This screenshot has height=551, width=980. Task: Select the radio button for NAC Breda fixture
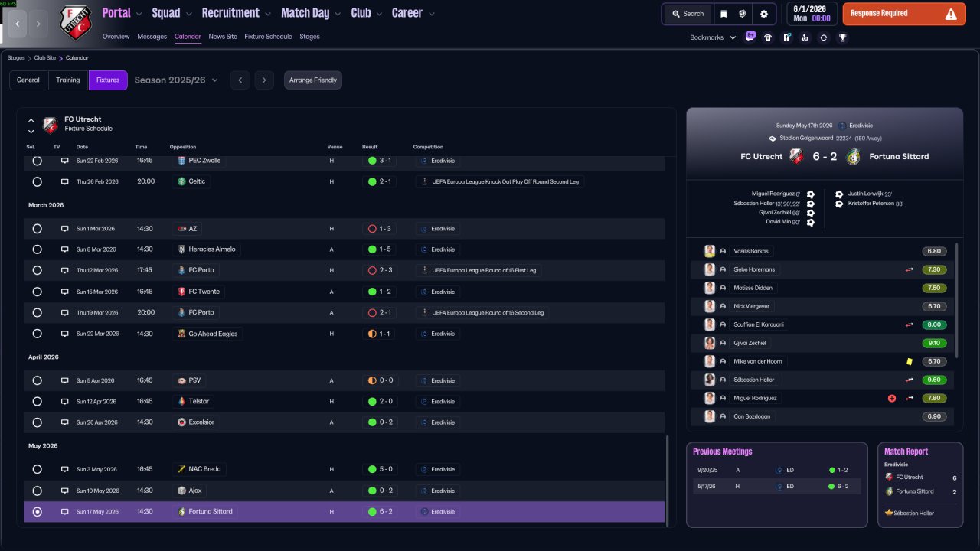pyautogui.click(x=37, y=469)
